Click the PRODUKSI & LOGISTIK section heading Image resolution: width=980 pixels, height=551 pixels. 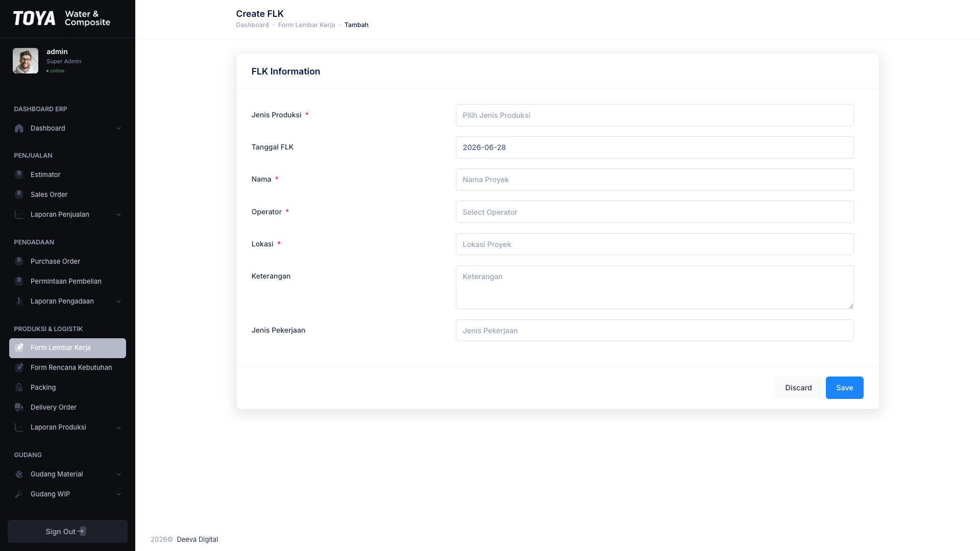point(48,329)
